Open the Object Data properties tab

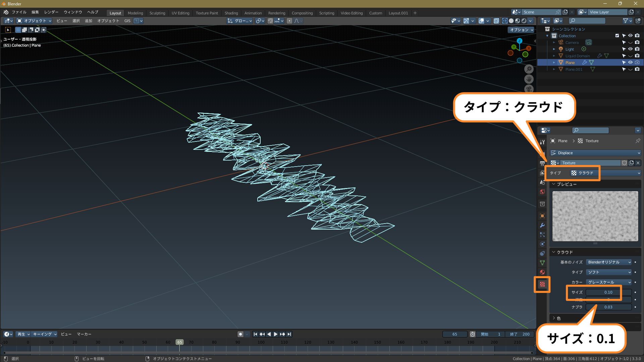(x=542, y=263)
